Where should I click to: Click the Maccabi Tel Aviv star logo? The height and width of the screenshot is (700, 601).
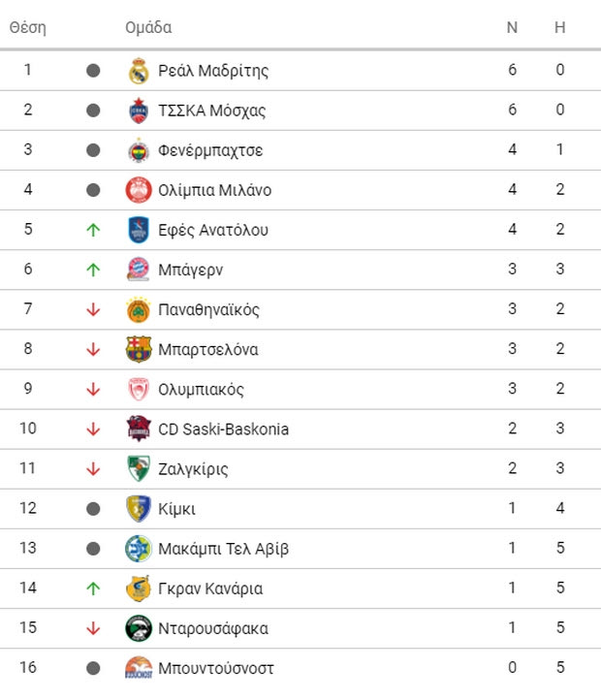click(x=139, y=548)
